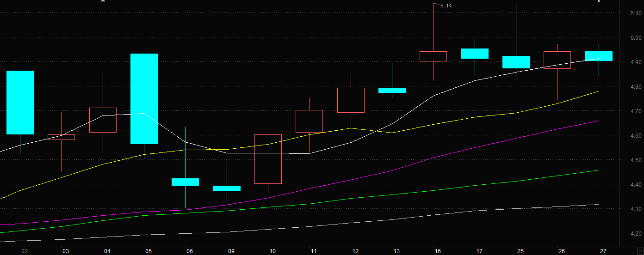Viewport: 644px width, 255px height.
Task: Click the 4.60 price axis label
Action: pyautogui.click(x=636, y=136)
